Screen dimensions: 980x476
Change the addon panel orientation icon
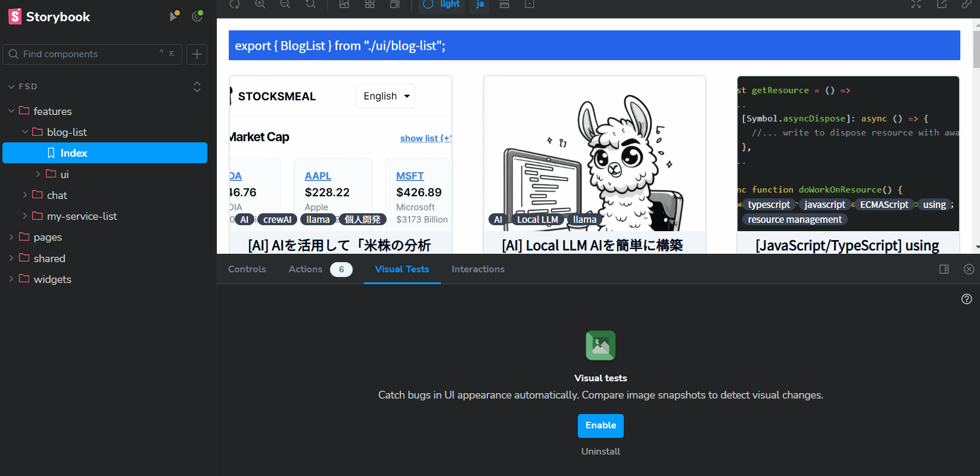point(944,269)
